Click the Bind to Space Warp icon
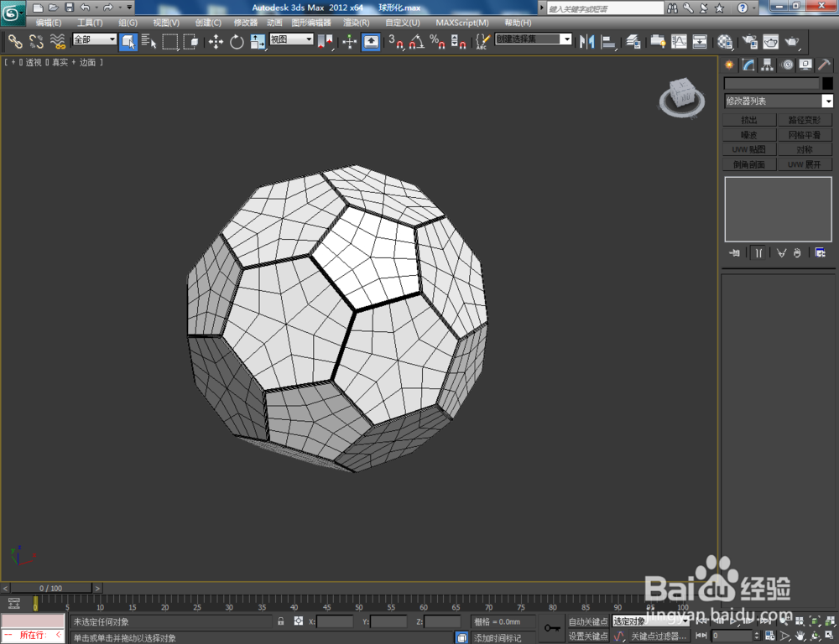The height and width of the screenshot is (644, 839). coord(57,41)
